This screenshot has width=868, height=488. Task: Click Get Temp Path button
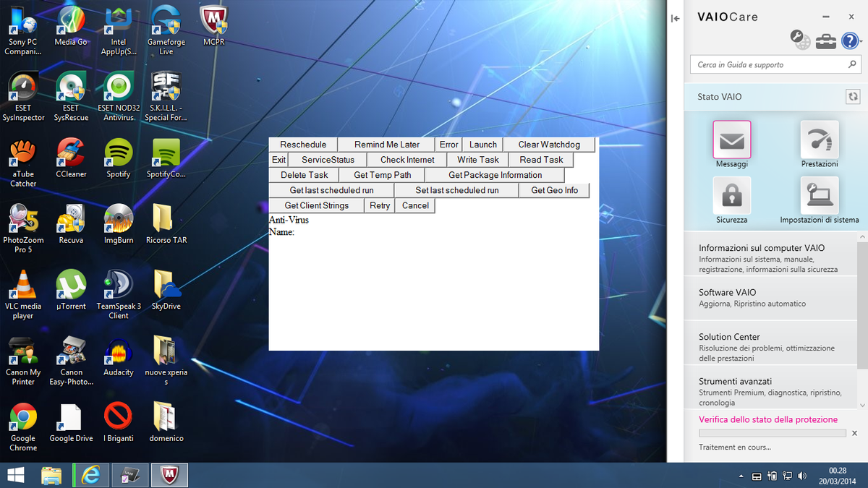click(382, 175)
